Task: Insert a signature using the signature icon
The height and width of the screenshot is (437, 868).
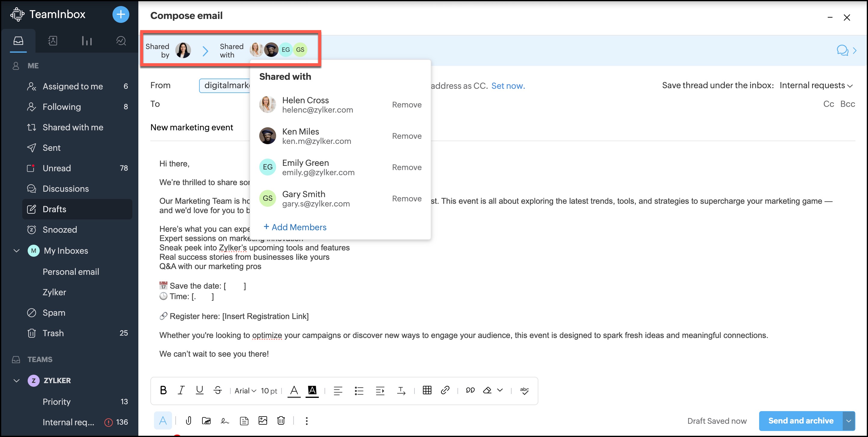Action: tap(225, 420)
